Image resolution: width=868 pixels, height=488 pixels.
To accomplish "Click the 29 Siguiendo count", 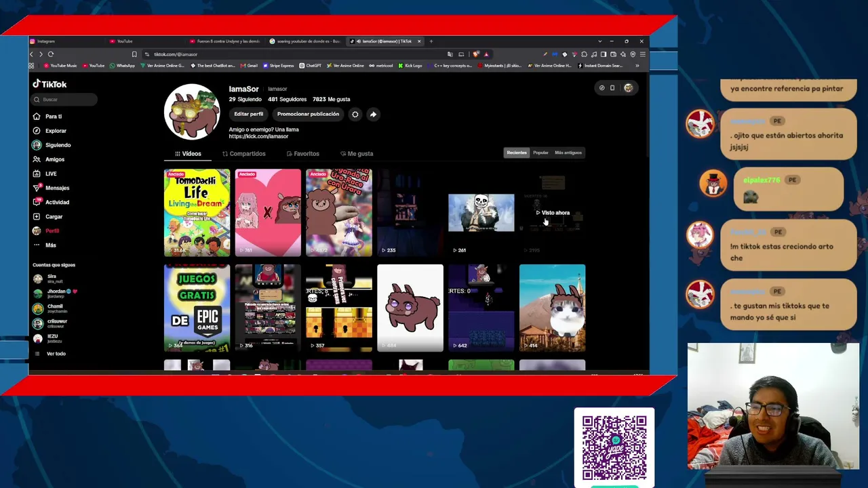I will (x=245, y=100).
